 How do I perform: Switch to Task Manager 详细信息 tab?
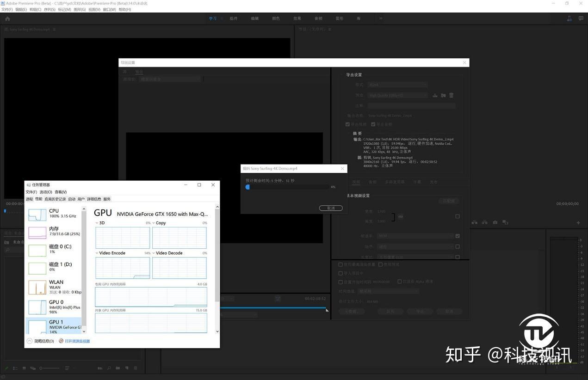(94, 199)
